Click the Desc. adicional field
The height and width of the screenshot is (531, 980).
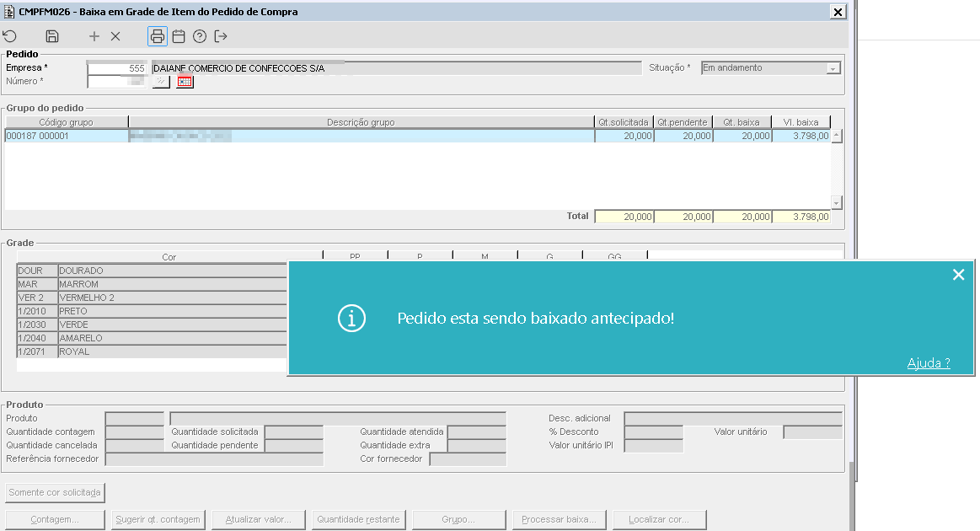pos(733,418)
